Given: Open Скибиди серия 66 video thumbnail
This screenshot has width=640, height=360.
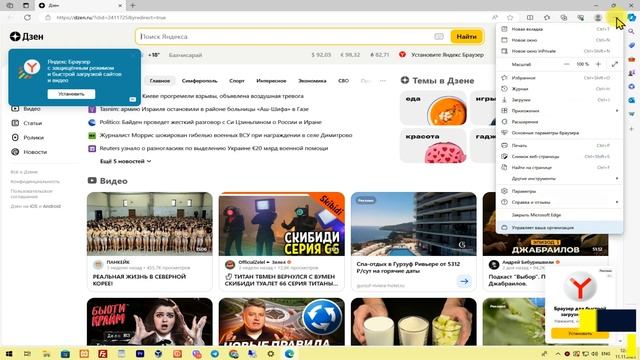Looking at the screenshot, I should coord(282,224).
